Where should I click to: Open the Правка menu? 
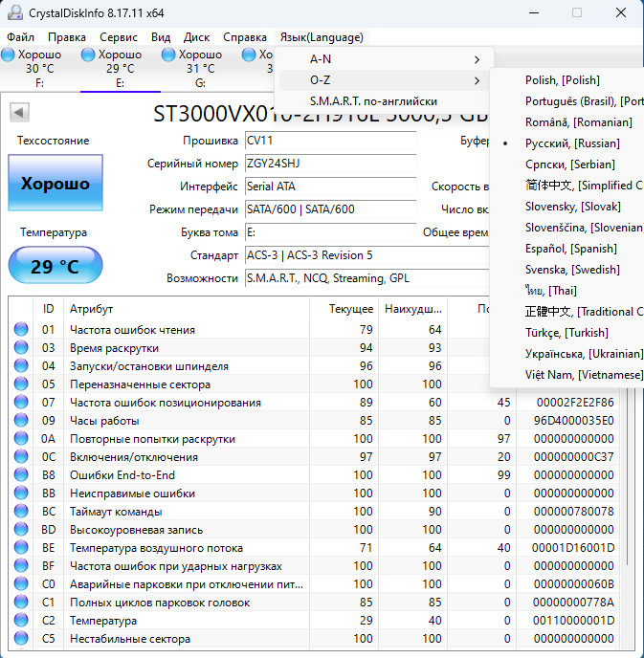(67, 37)
